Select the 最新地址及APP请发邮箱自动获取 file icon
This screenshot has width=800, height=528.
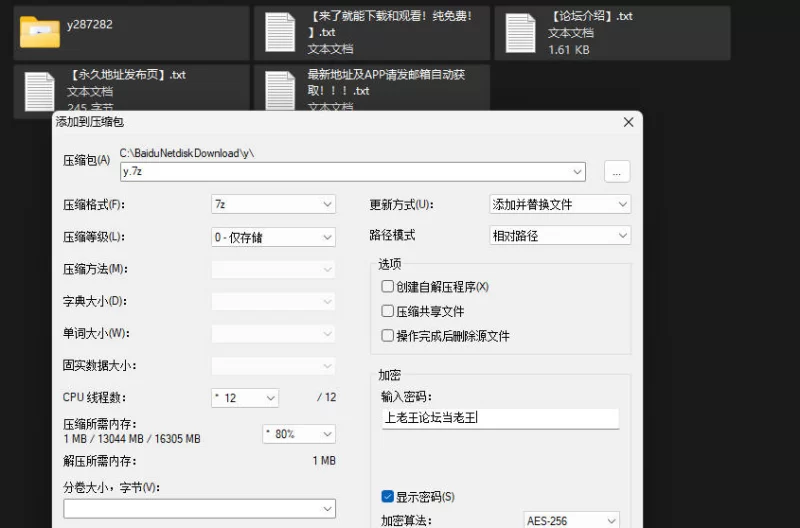click(x=280, y=91)
